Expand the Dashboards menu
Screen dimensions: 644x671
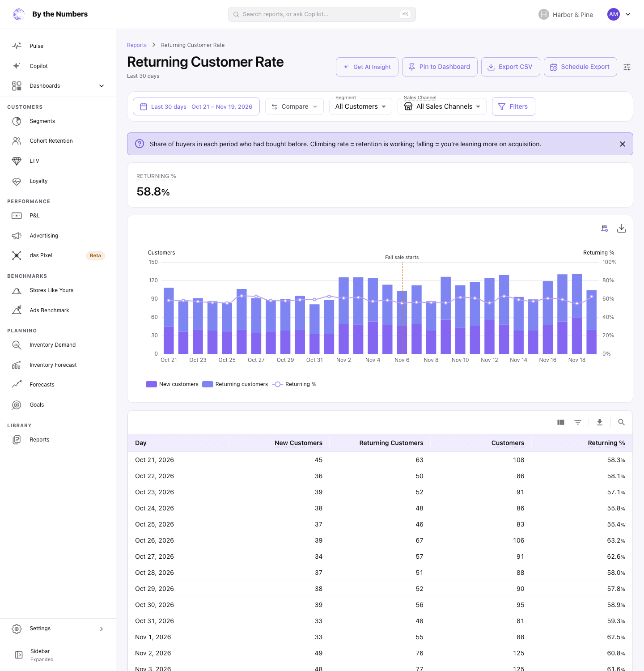pos(58,86)
